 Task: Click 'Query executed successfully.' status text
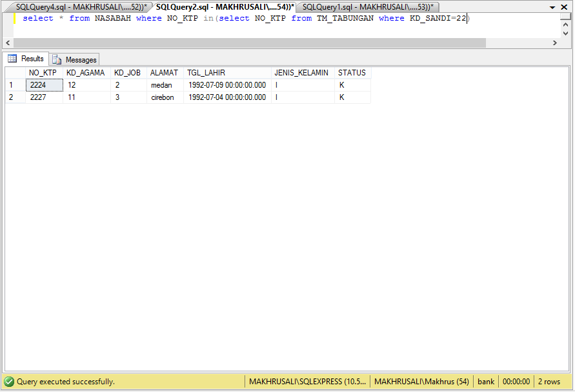(x=66, y=382)
